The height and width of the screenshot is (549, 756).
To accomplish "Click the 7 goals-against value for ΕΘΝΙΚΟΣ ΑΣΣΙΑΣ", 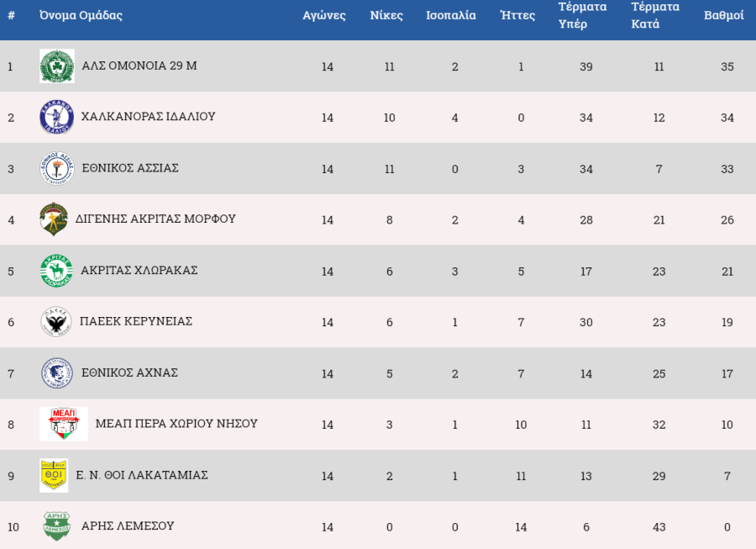I will (x=659, y=169).
